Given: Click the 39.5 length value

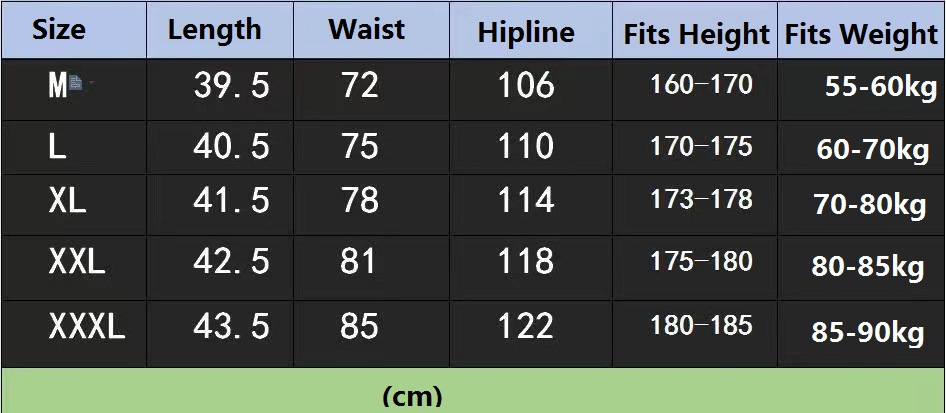Looking at the screenshot, I should pos(231,86).
